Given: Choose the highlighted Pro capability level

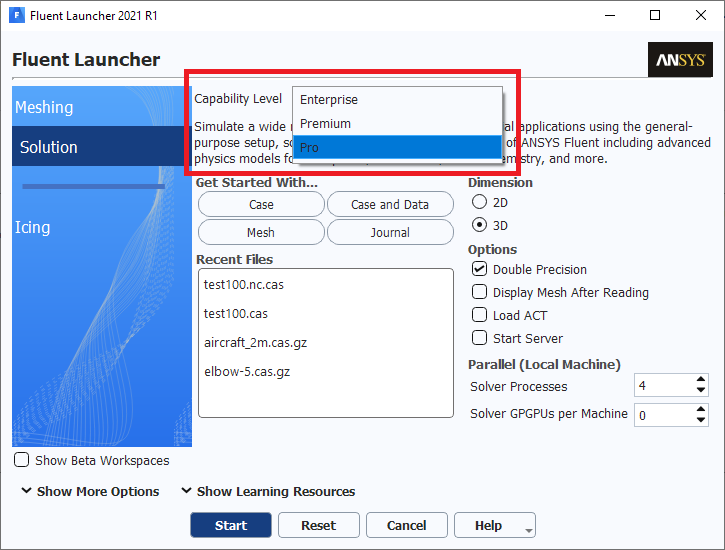Looking at the screenshot, I should pos(397,147).
